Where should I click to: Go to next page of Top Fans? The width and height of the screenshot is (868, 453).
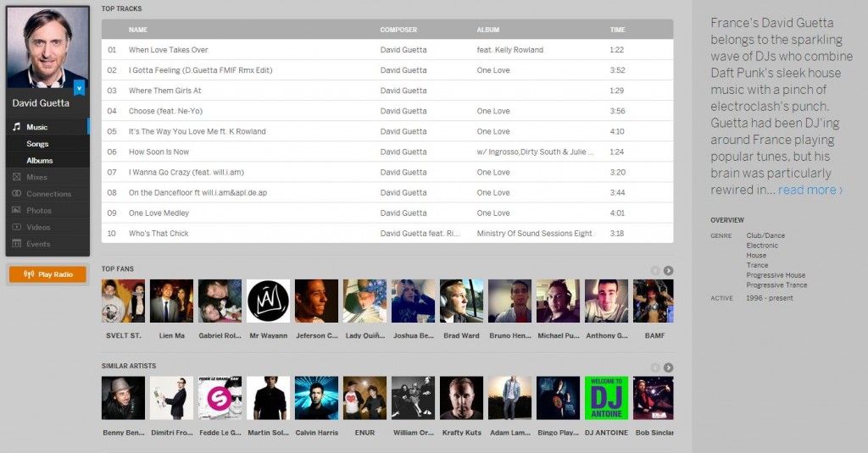[x=668, y=270]
